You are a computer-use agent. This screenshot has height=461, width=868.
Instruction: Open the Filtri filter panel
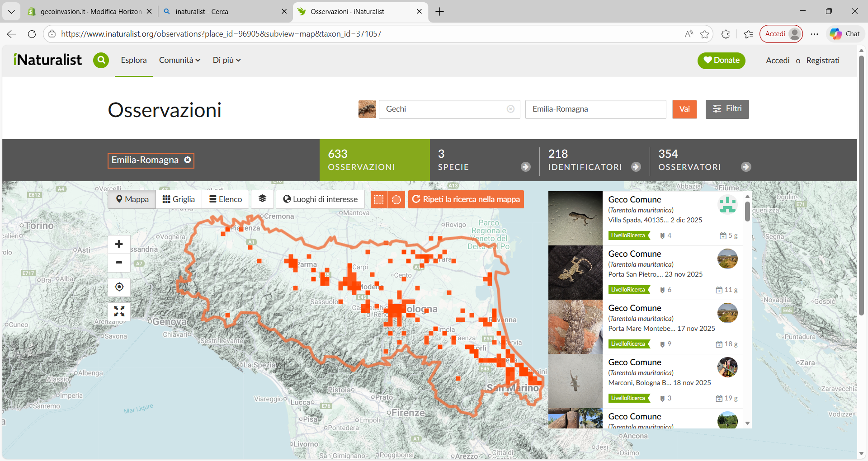pos(727,109)
